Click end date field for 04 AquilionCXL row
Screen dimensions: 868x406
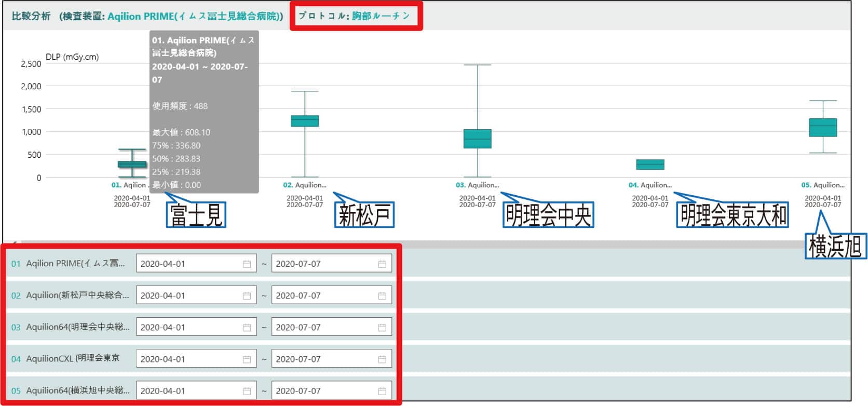click(x=332, y=359)
